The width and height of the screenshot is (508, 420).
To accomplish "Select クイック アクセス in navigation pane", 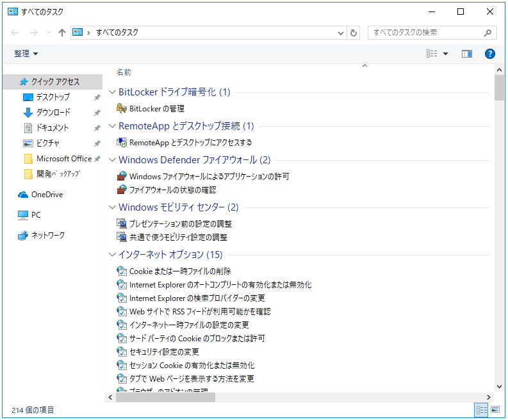I will coord(53,81).
